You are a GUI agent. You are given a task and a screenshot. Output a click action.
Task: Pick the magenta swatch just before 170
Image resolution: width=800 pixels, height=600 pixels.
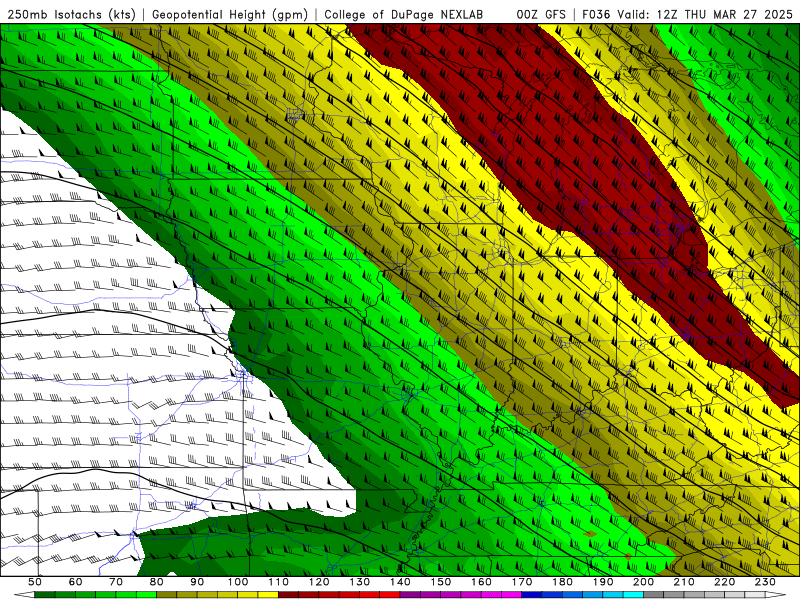tap(511, 594)
